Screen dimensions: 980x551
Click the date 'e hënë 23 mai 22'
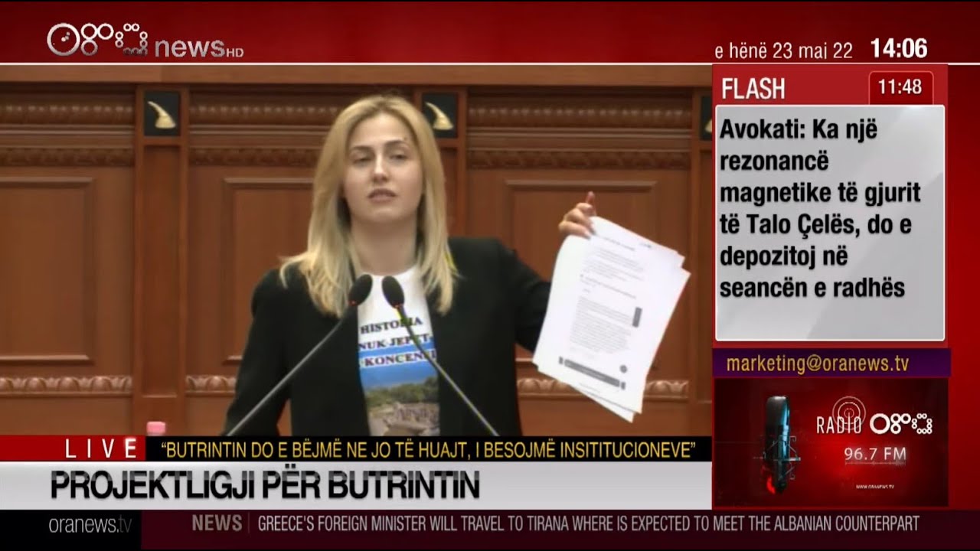pyautogui.click(x=783, y=51)
